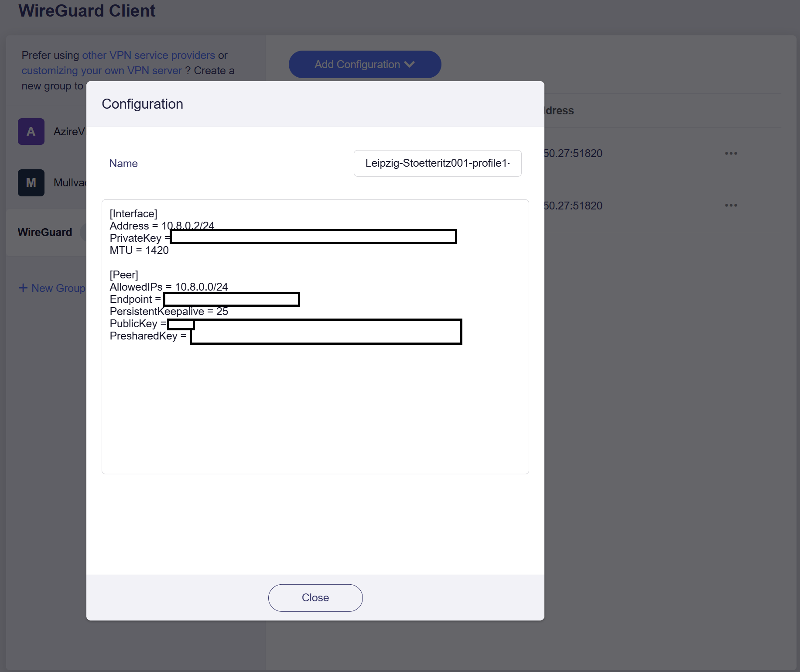The width and height of the screenshot is (800, 672).
Task: Click the purple AzireVPN 'A' icon
Action: tap(31, 131)
